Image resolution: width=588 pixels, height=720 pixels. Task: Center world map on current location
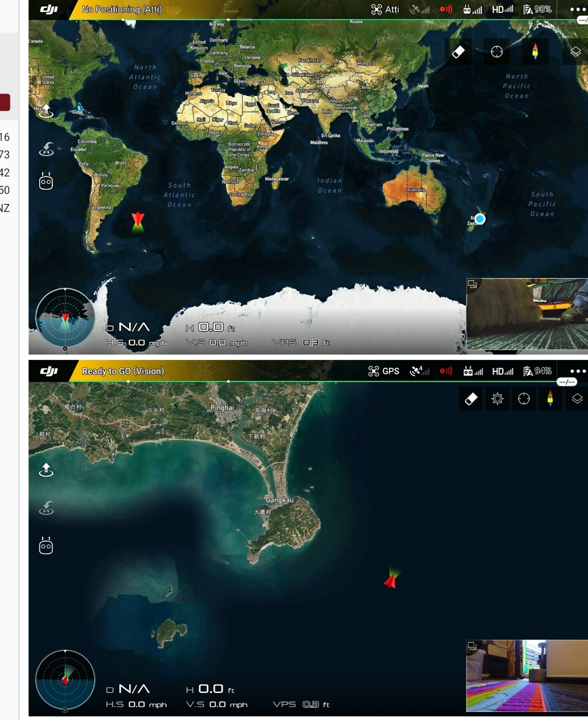coord(496,52)
